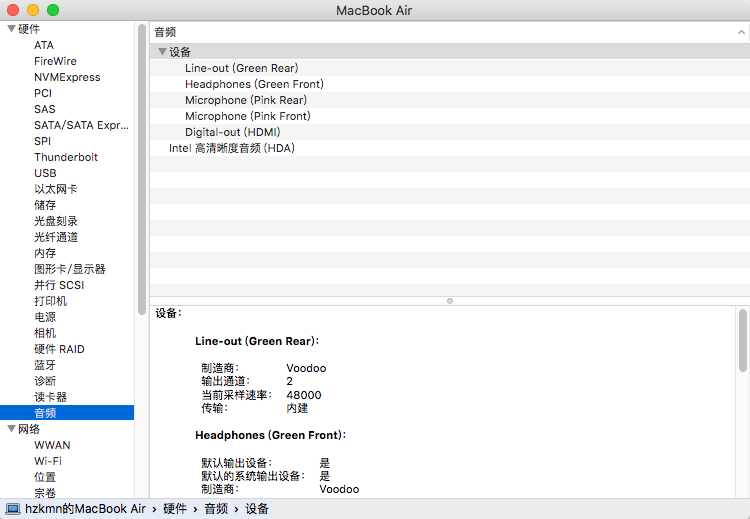750x519 pixels.
Task: Select 内存 in the sidebar
Action: [x=45, y=253]
